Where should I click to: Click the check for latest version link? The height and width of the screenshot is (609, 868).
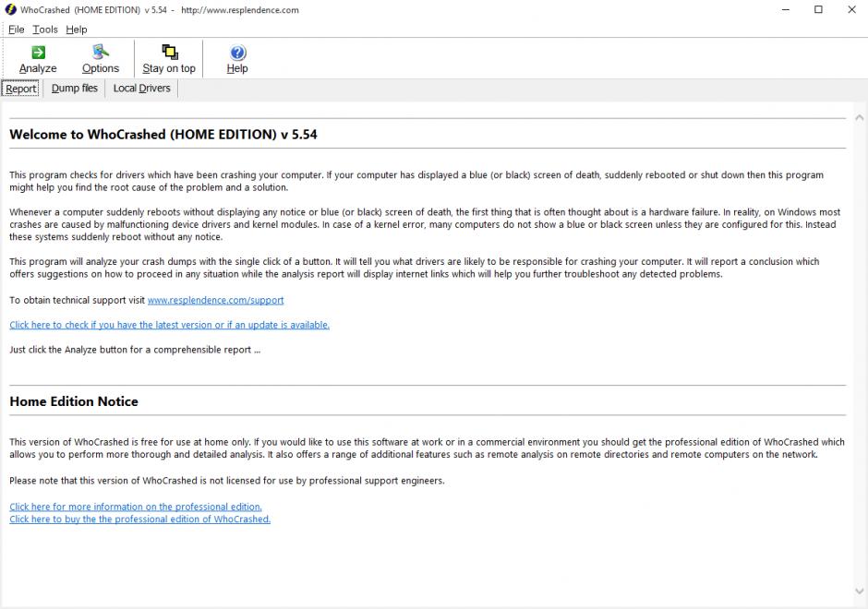169,325
